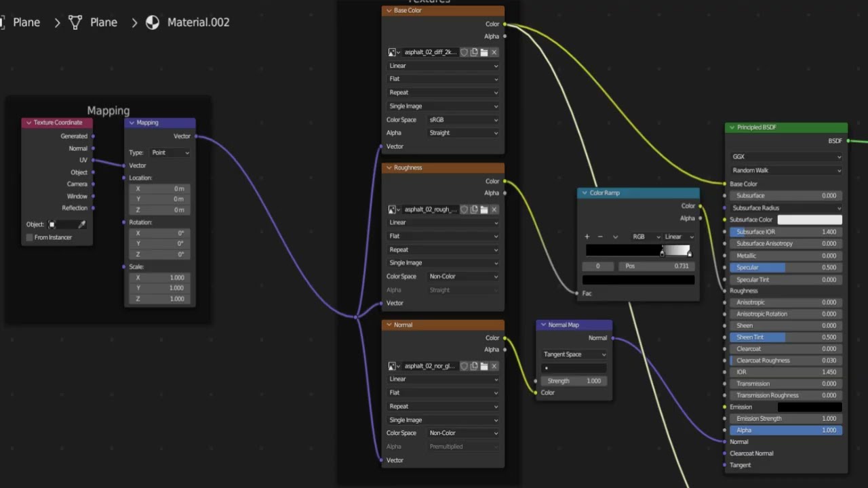868x488 pixels.
Task: Collapse the Principled BSDF node
Action: coord(732,127)
